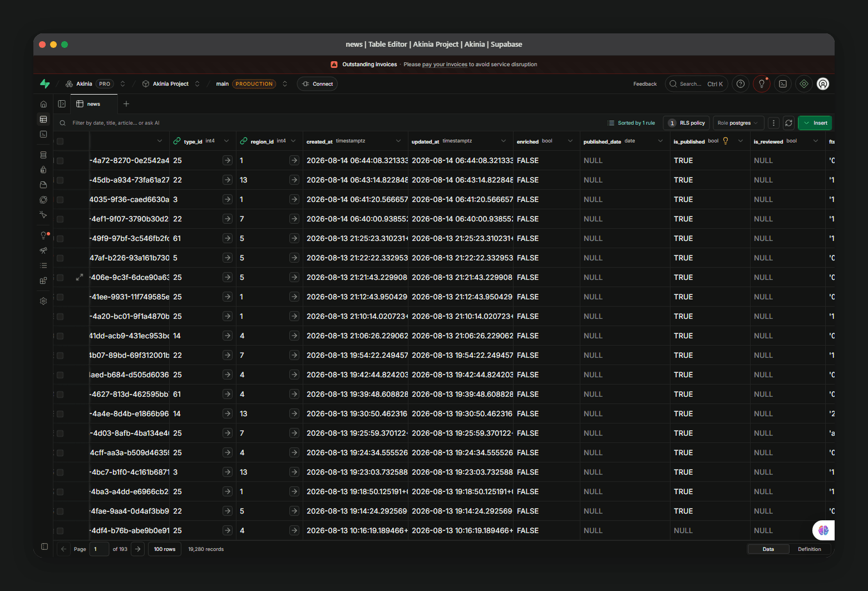Open Project Settings gear icon
Image resolution: width=868 pixels, height=591 pixels.
click(43, 301)
